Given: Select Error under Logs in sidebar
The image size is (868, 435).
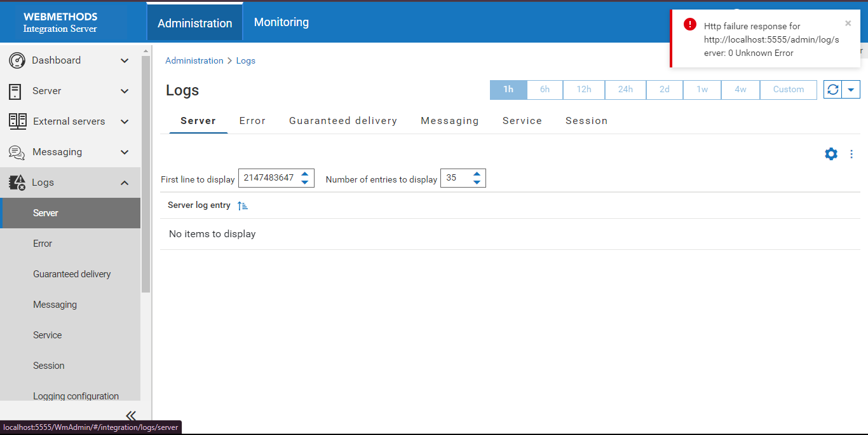Looking at the screenshot, I should 70,244.
